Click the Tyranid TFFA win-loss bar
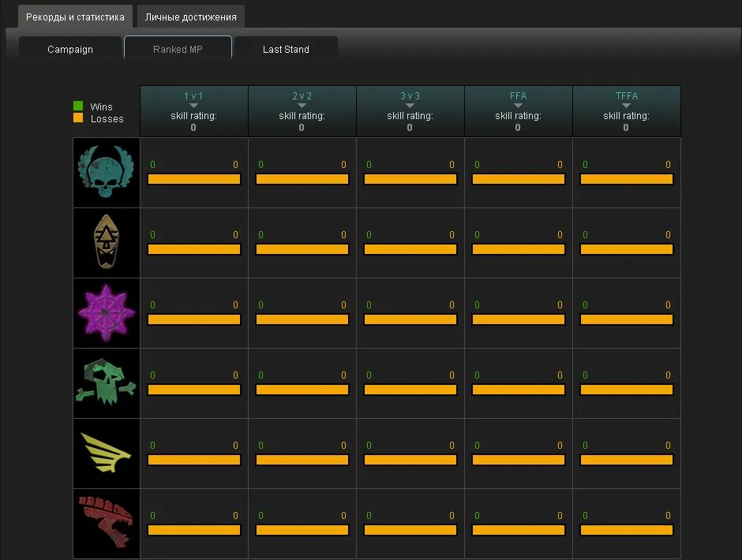Image resolution: width=742 pixels, height=560 pixels. pyautogui.click(x=627, y=530)
